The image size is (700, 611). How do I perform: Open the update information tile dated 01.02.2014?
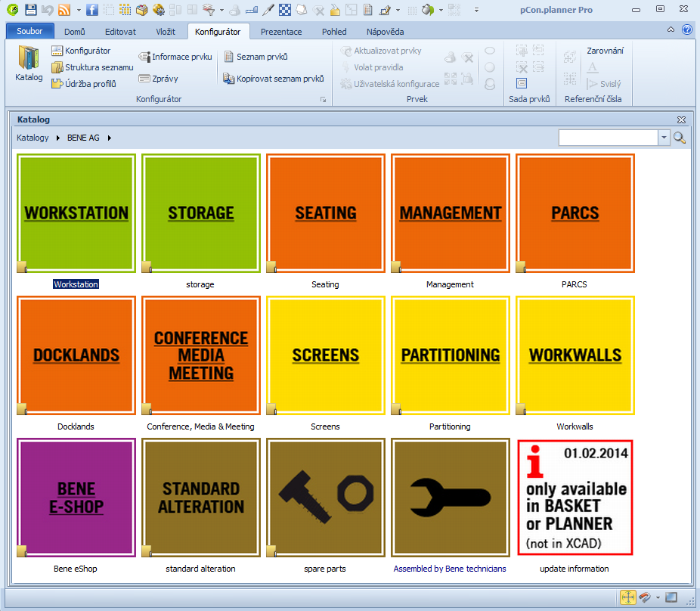click(x=575, y=497)
